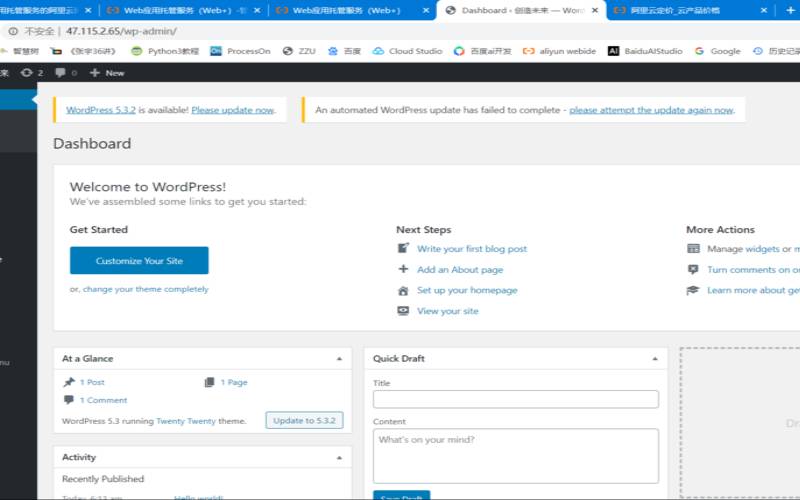Click the WordPress 5.3.2 link
The height and width of the screenshot is (500, 800).
[x=101, y=110]
